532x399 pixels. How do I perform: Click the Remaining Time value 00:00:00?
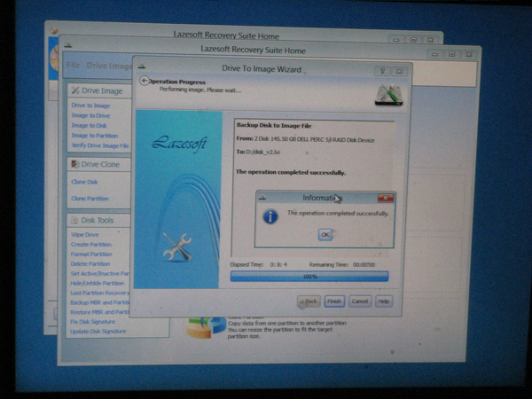[364, 264]
